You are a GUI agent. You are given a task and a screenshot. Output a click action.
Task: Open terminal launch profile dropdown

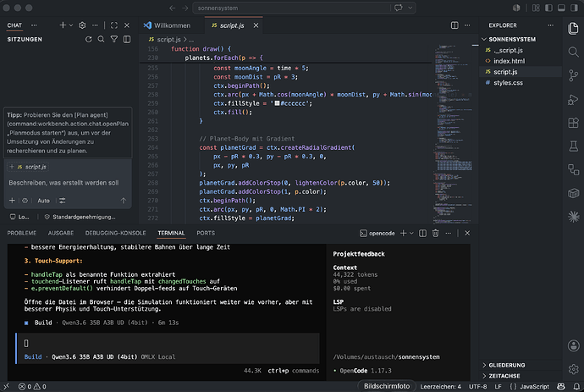pos(411,234)
